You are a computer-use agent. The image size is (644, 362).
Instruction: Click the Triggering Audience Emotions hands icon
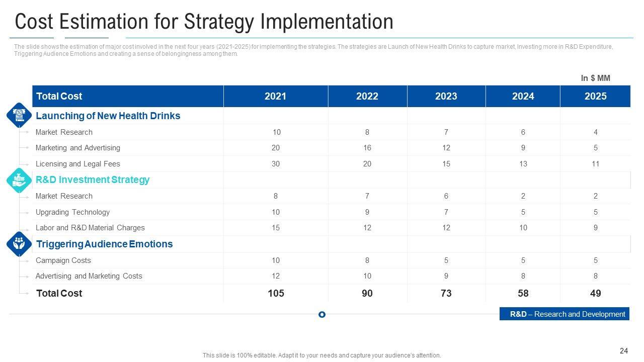pos(19,244)
